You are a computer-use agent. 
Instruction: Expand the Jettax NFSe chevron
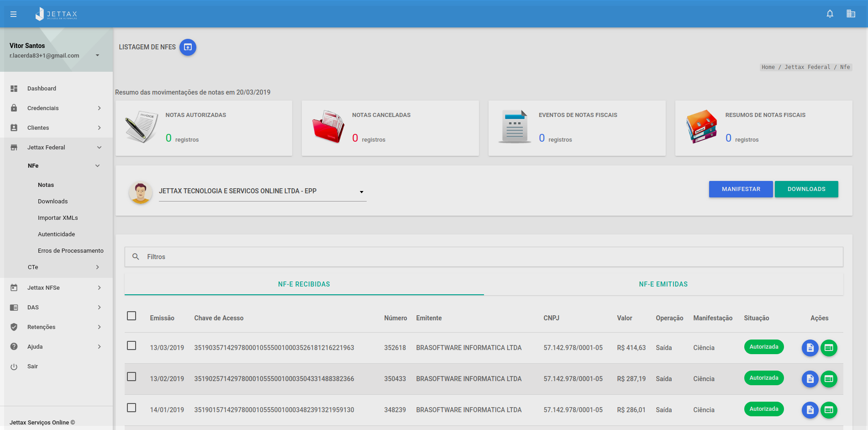(x=99, y=288)
